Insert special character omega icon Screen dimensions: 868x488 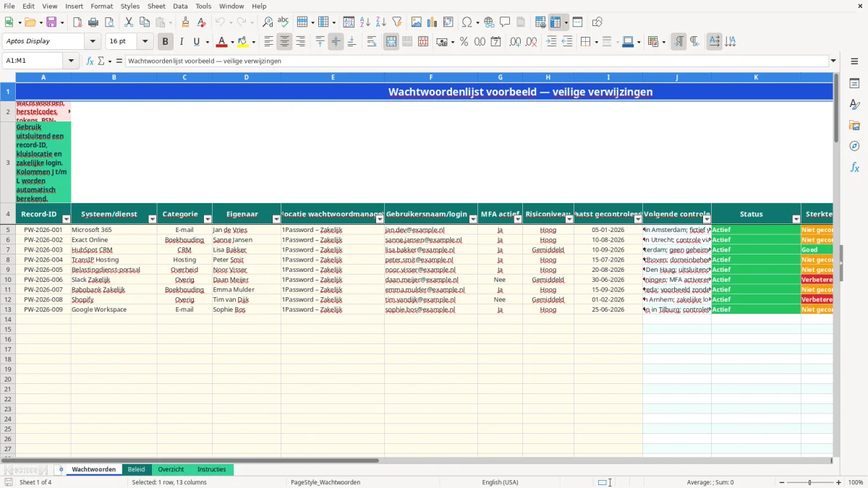coord(467,22)
